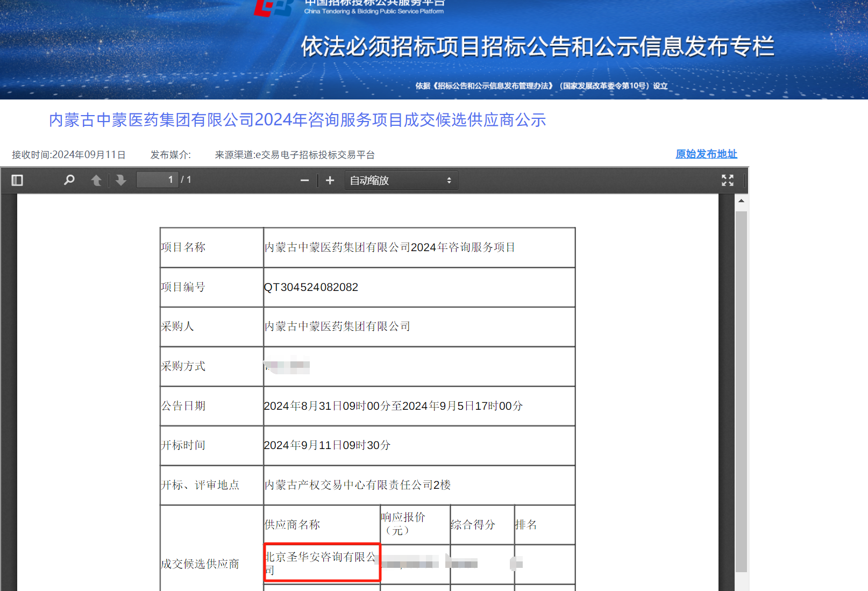Click the 采购方式 label cell

point(211,366)
